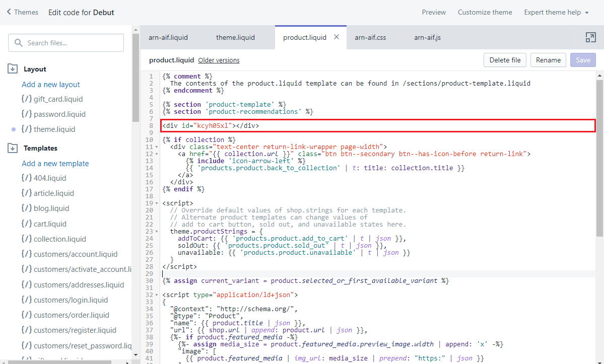Add a new layout
Viewport: 604px width, 364px height.
[x=51, y=84]
